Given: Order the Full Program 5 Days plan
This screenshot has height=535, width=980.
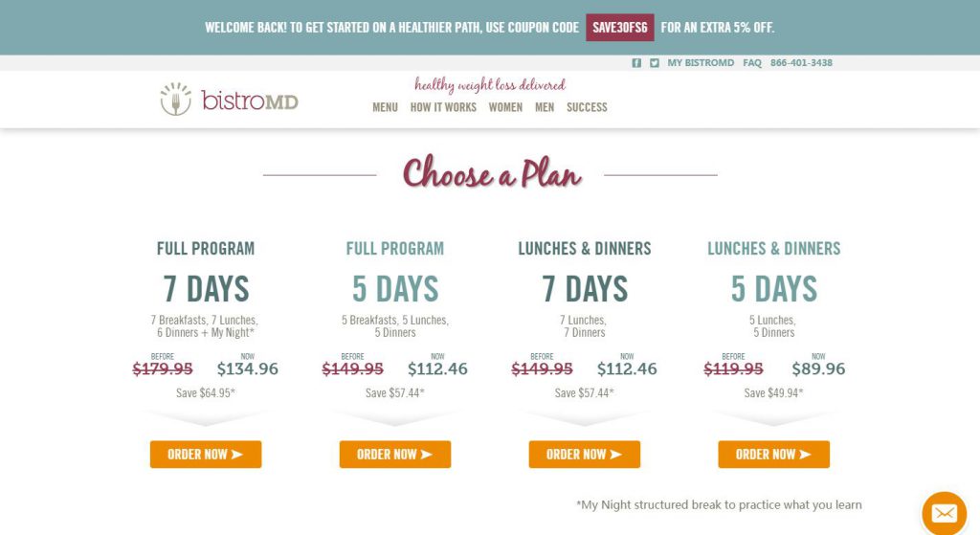Looking at the screenshot, I should pyautogui.click(x=395, y=455).
